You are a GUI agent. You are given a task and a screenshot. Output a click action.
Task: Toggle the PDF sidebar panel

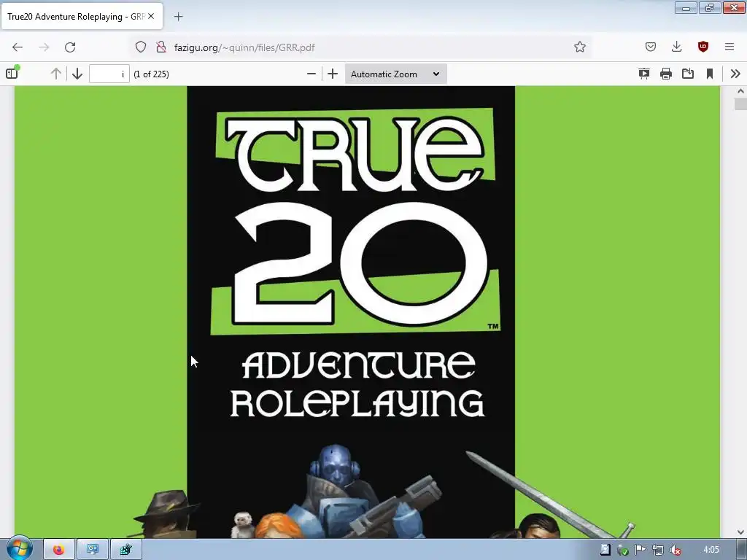coord(12,74)
